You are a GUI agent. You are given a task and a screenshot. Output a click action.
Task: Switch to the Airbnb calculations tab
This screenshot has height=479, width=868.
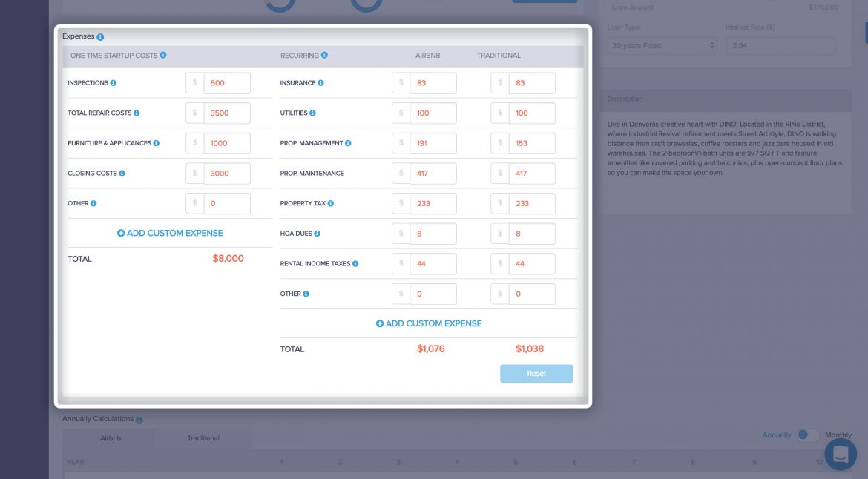point(111,438)
